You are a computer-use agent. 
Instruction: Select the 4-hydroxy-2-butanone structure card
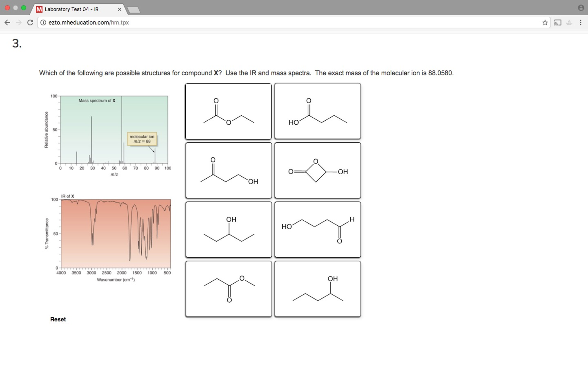click(x=228, y=170)
